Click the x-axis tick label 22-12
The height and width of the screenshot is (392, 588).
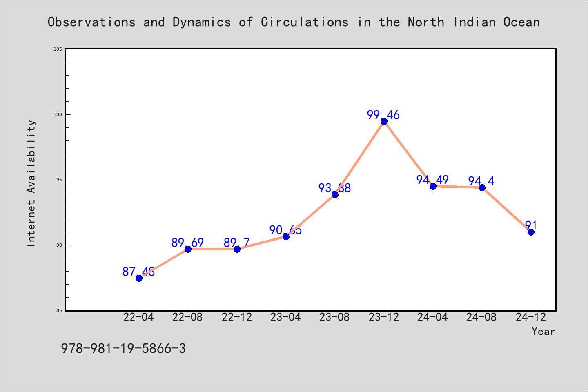point(237,317)
